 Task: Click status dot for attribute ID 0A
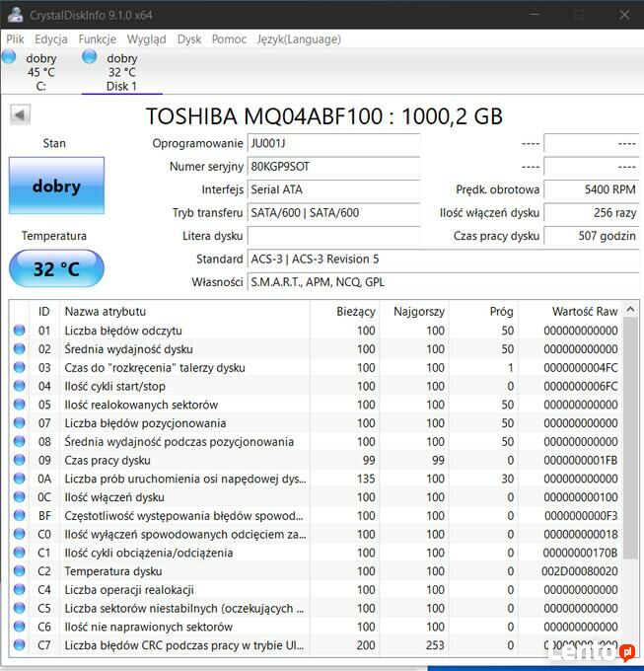click(20, 478)
